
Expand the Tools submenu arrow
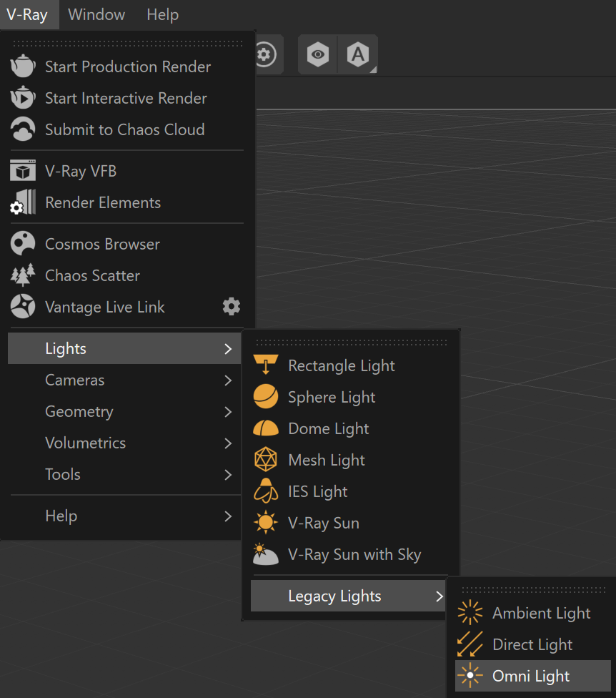(228, 475)
